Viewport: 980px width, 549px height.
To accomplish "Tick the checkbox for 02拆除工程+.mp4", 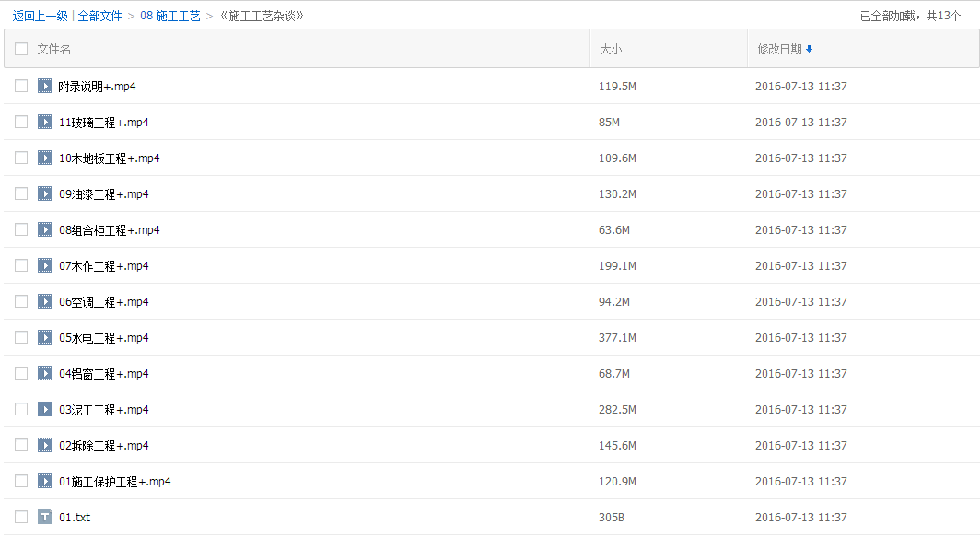I will [x=21, y=446].
